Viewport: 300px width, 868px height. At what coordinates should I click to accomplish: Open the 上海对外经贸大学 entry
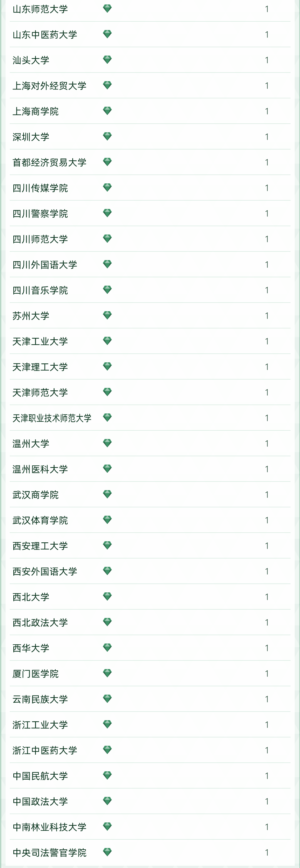pos(49,86)
